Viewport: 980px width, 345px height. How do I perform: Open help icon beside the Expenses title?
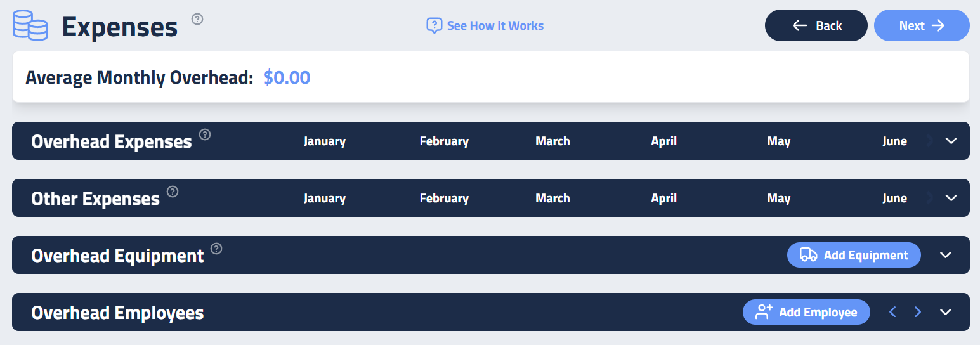[x=197, y=19]
